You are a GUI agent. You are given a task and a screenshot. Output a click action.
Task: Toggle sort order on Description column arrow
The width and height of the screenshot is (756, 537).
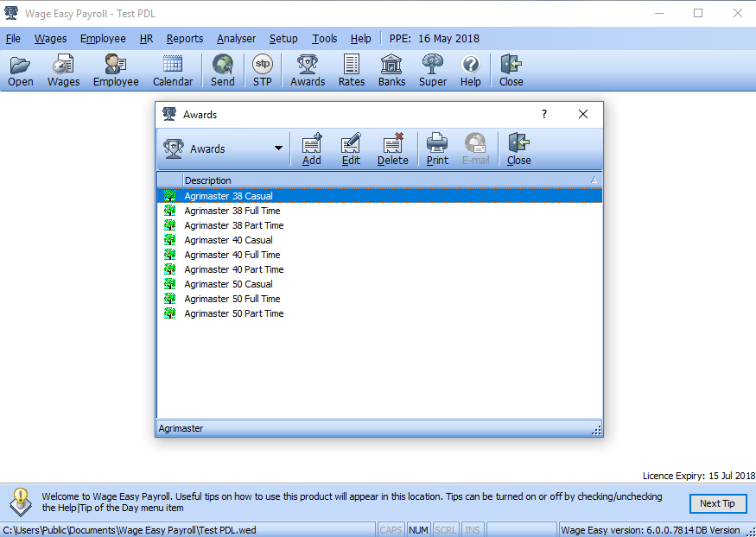point(594,180)
